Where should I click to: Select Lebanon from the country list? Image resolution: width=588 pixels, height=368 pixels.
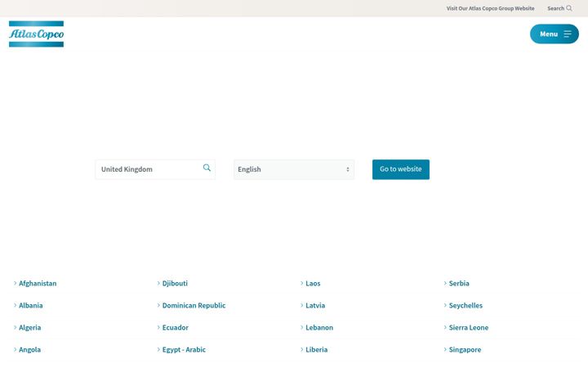[x=319, y=327]
